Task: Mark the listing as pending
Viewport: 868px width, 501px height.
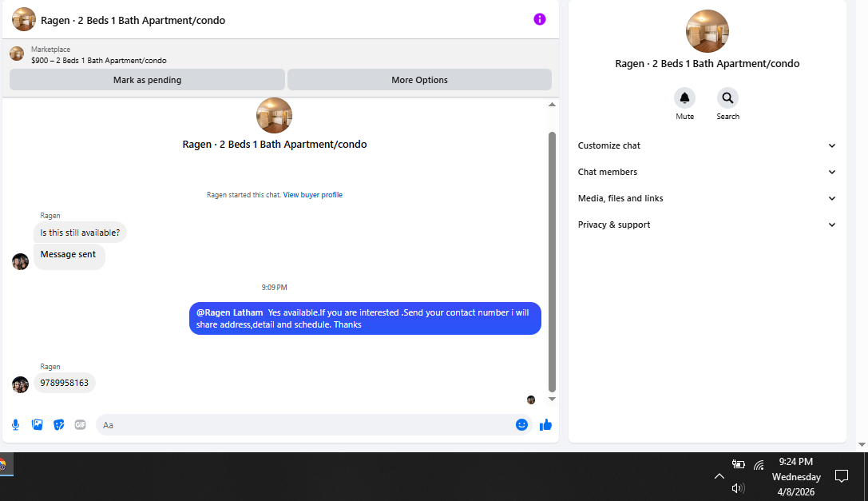Action: pyautogui.click(x=147, y=80)
